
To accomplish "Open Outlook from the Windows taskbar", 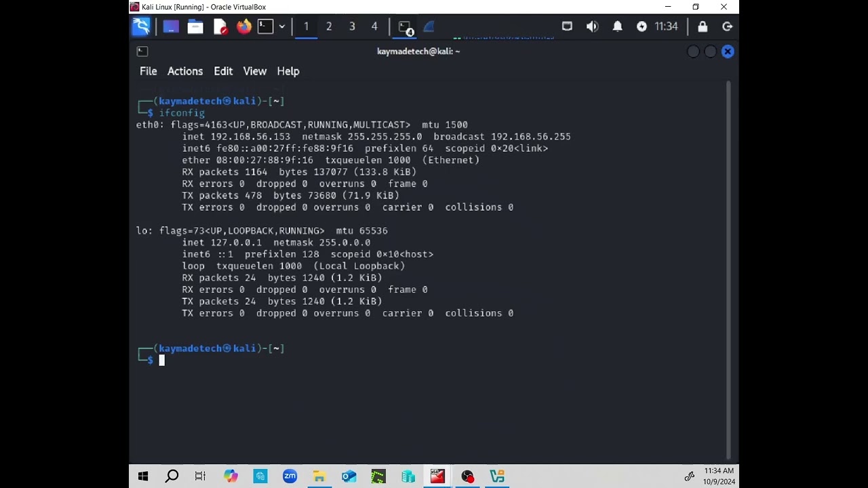I will pos(349,476).
